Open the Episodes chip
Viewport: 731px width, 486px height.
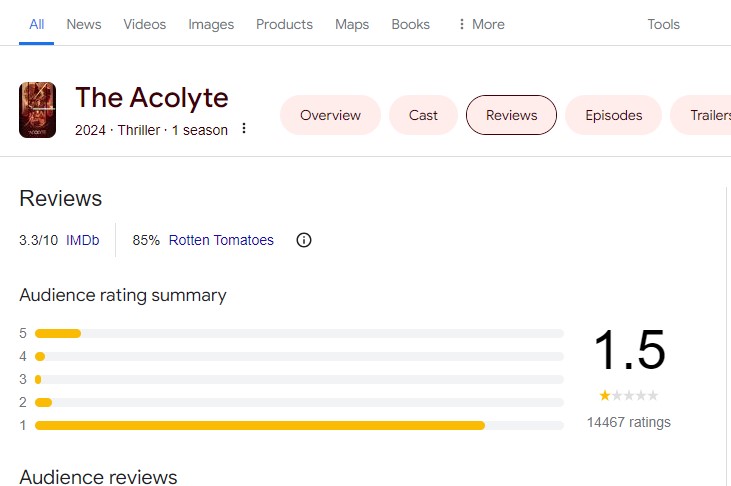pos(613,115)
